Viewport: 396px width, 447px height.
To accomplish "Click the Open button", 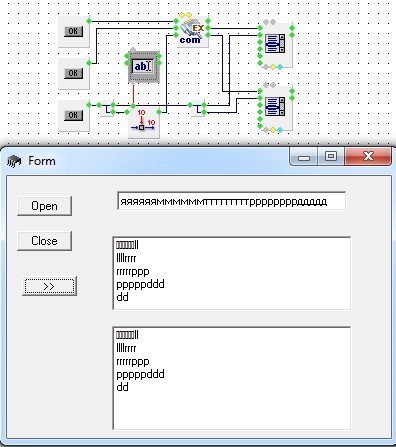I will click(x=44, y=206).
